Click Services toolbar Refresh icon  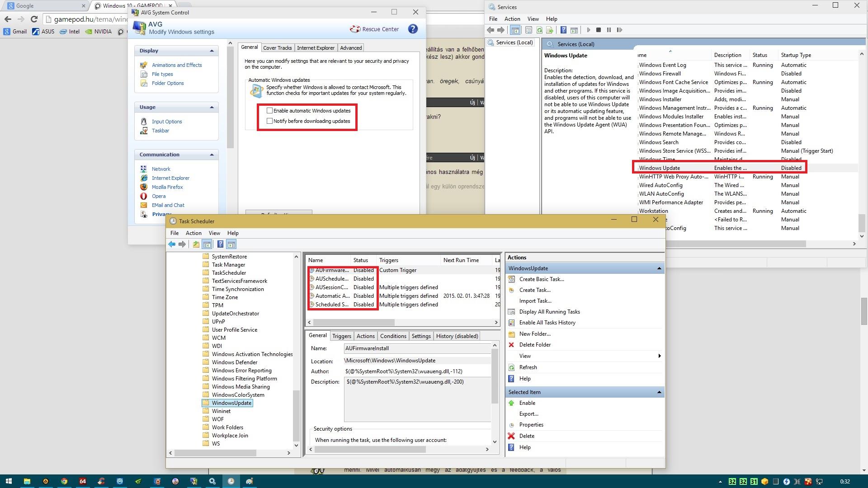click(539, 30)
